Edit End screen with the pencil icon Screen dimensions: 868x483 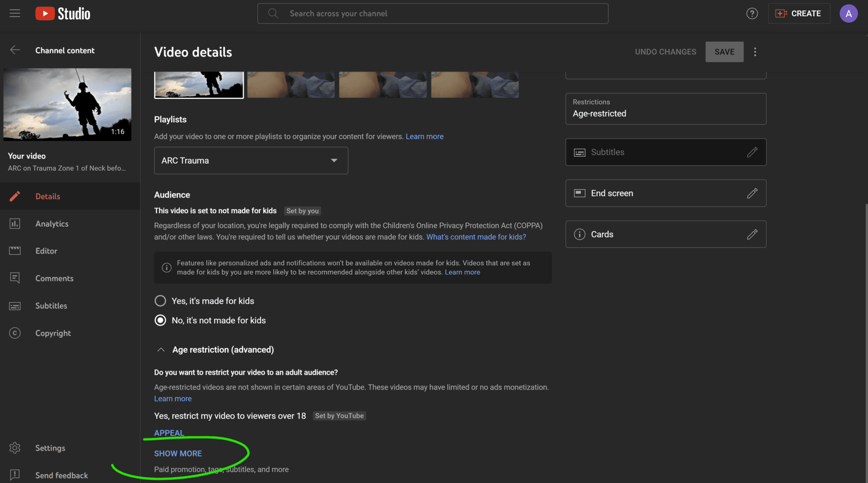752,193
